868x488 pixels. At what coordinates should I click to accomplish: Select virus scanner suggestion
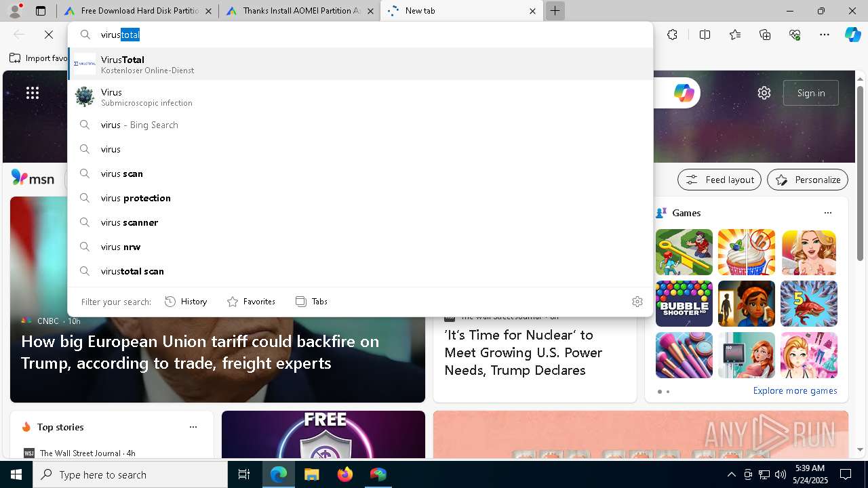pyautogui.click(x=361, y=222)
